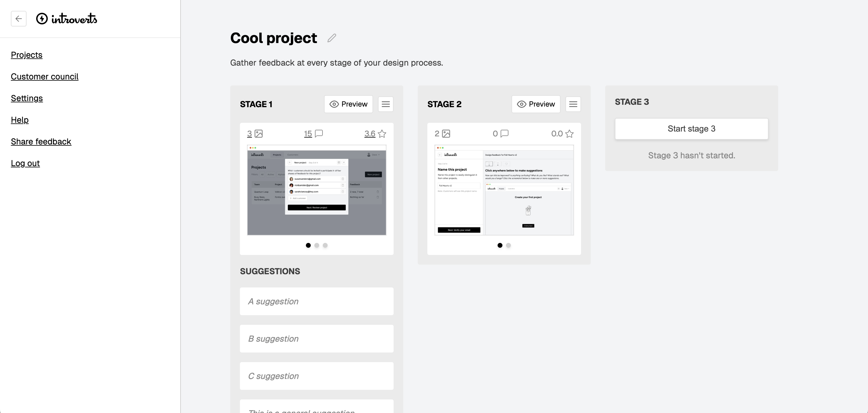868x413 pixels.
Task: Open the Stage 1 hamburger menu
Action: tap(385, 104)
